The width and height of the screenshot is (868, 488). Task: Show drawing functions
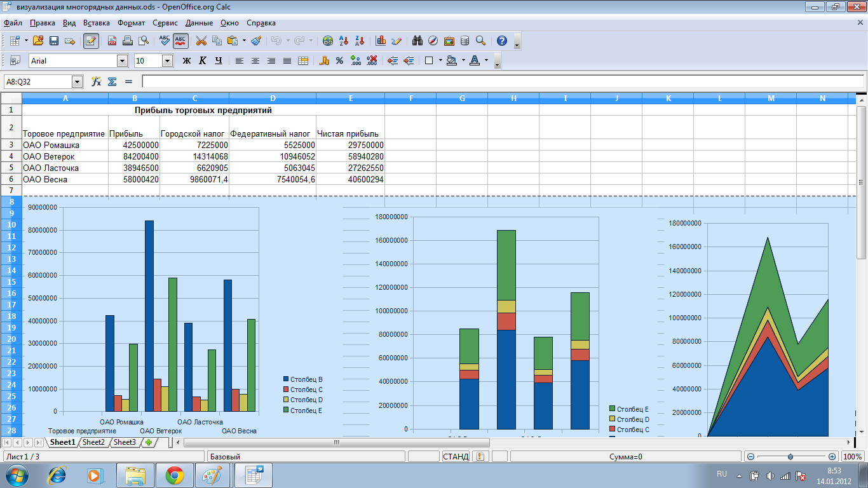397,41
